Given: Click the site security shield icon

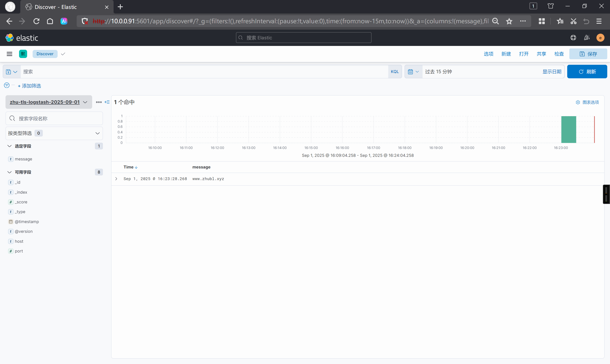Looking at the screenshot, I should (85, 21).
